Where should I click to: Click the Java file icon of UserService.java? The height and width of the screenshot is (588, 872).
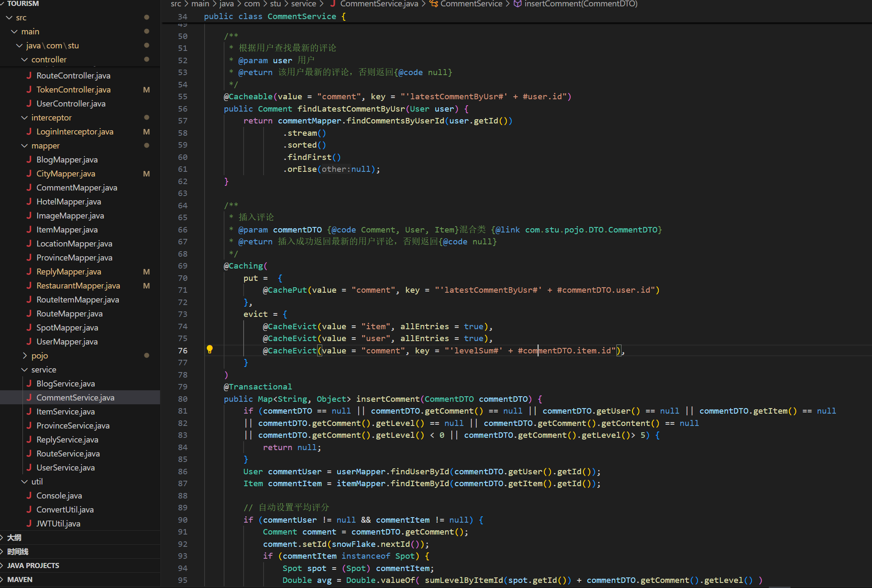(29, 468)
